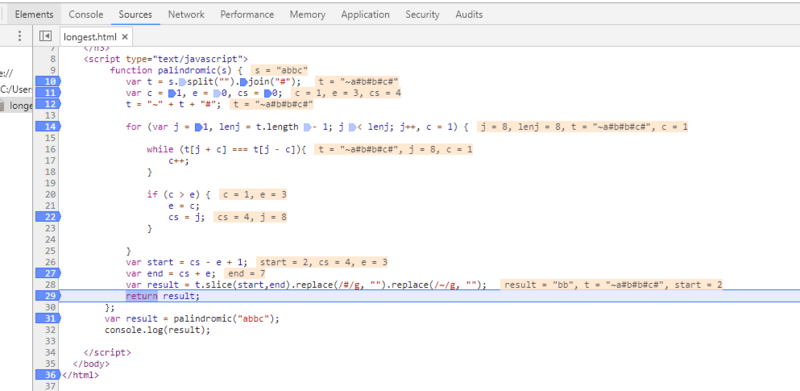Click 'console.log(result);' on line 32
The height and width of the screenshot is (391, 800).
157,330
